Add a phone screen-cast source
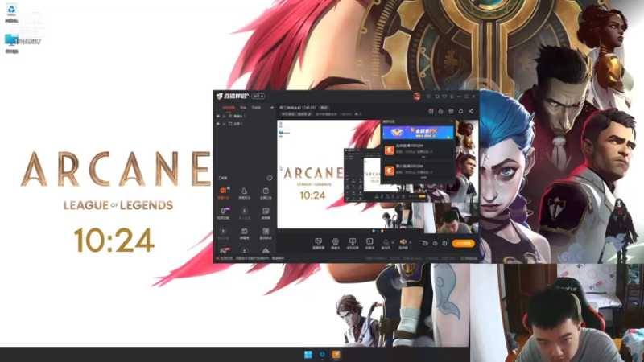The width and height of the screenshot is (644, 362). [x=353, y=244]
